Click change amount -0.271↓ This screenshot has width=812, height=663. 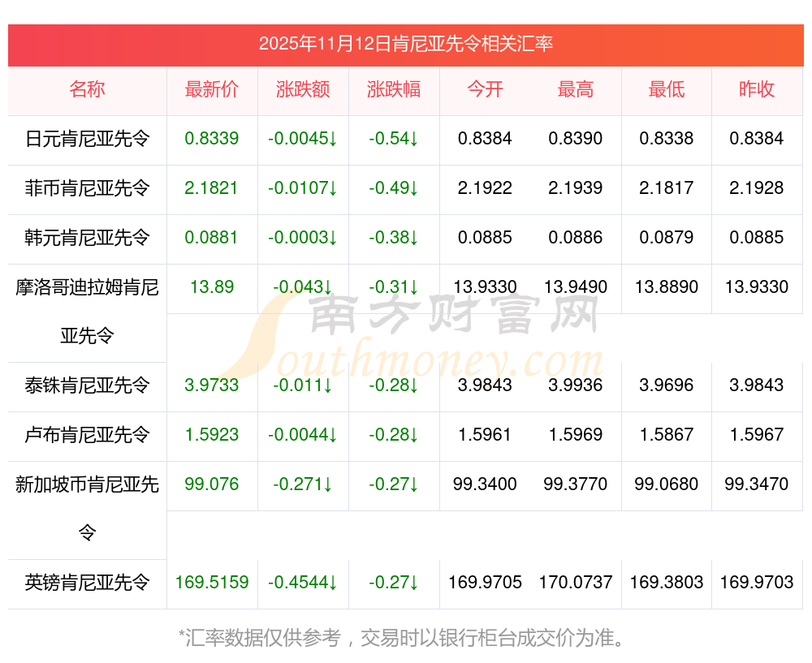303,484
